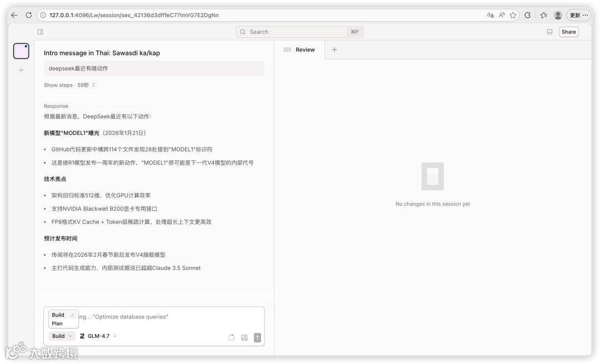Click text No changes in this session yet
The height and width of the screenshot is (364, 600).
[x=432, y=204]
